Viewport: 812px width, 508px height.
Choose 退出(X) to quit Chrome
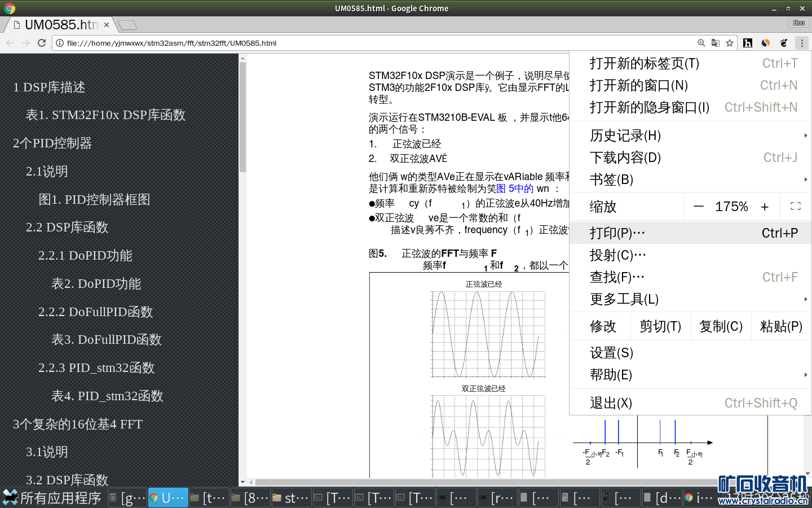(x=690, y=403)
